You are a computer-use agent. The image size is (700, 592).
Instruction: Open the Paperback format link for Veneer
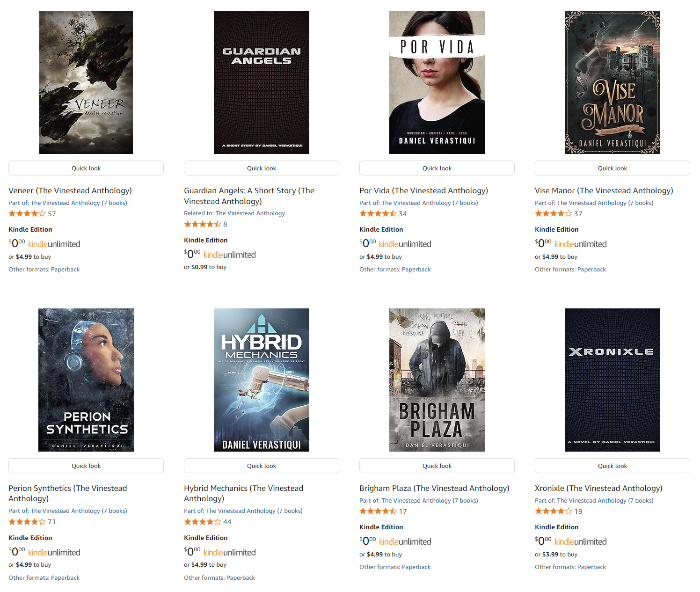[x=65, y=270]
